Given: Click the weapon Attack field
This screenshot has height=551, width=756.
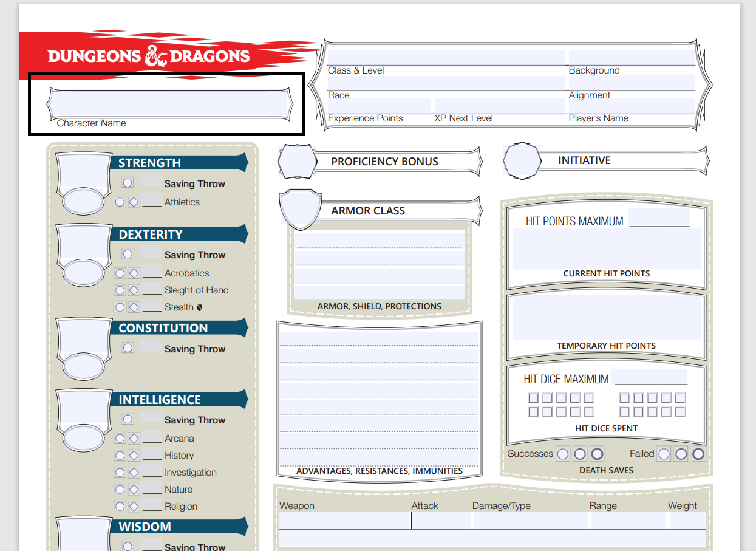Looking at the screenshot, I should (441, 521).
